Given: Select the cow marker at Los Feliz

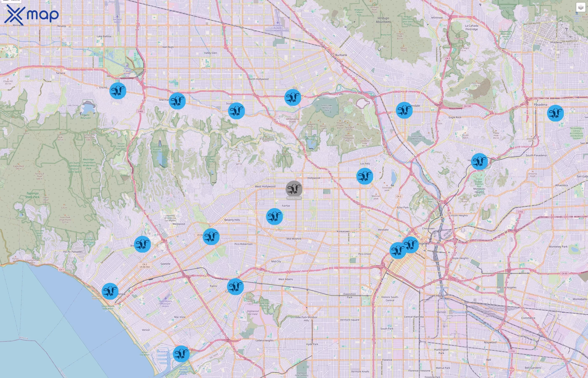Looking at the screenshot, I should coord(365,176).
